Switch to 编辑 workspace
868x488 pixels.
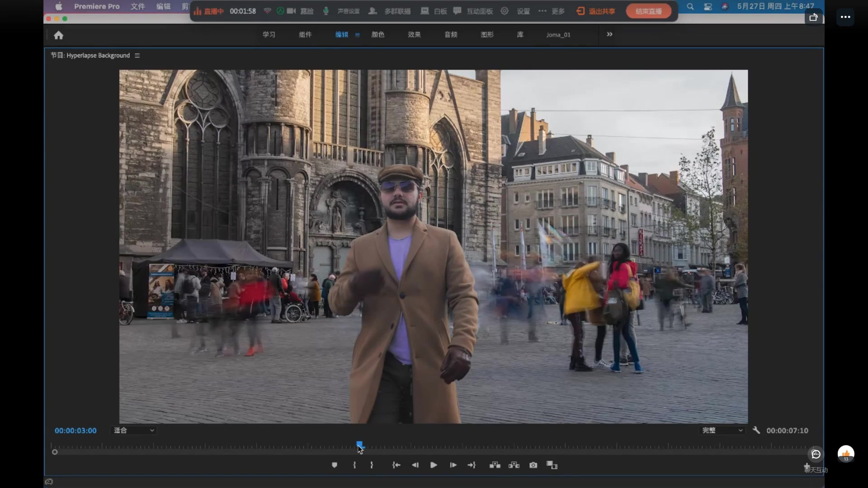342,35
